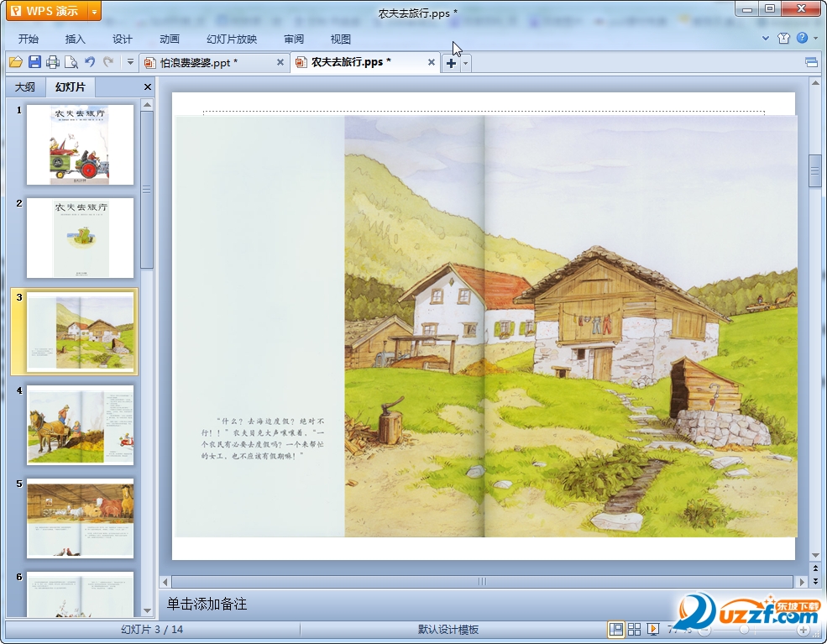Open the quick access toolbar customize dropdown
The width and height of the screenshot is (827, 644).
point(130,62)
